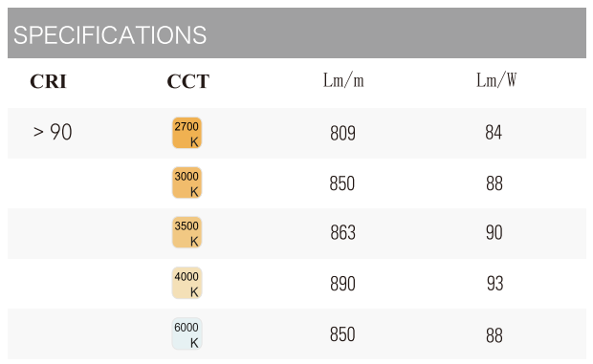
Task: Click 850 in the 3000 K row
Action: pos(341,183)
